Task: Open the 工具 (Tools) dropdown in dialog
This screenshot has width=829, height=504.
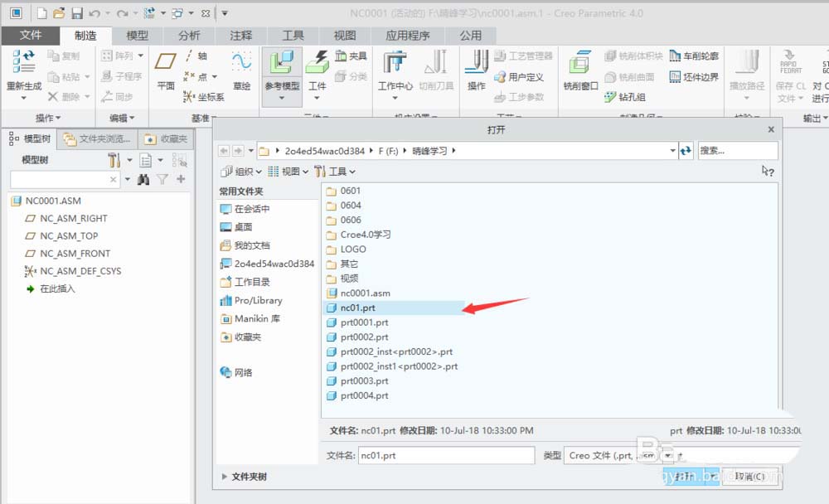Action: [335, 172]
